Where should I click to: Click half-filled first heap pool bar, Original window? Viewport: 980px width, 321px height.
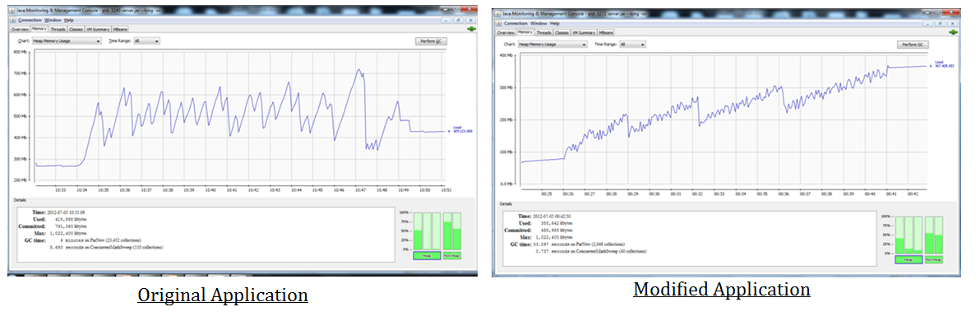pyautogui.click(x=418, y=231)
